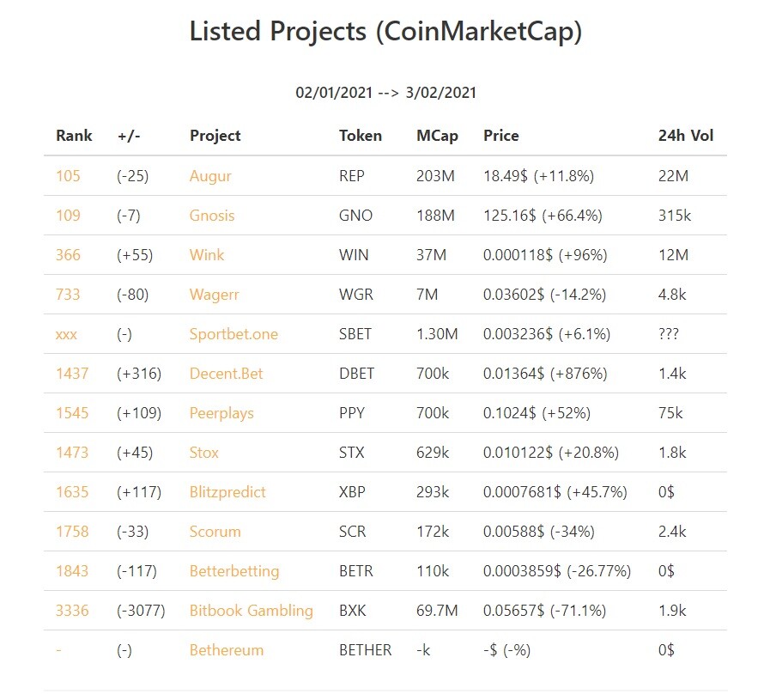The image size is (764, 700).
Task: Click rank number 366 link
Action: [68, 255]
